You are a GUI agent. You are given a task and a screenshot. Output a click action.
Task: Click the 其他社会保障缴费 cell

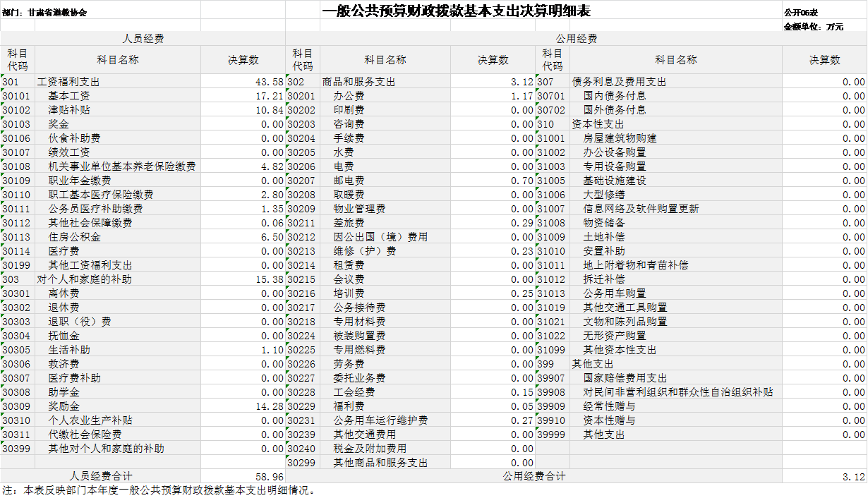[118, 223]
